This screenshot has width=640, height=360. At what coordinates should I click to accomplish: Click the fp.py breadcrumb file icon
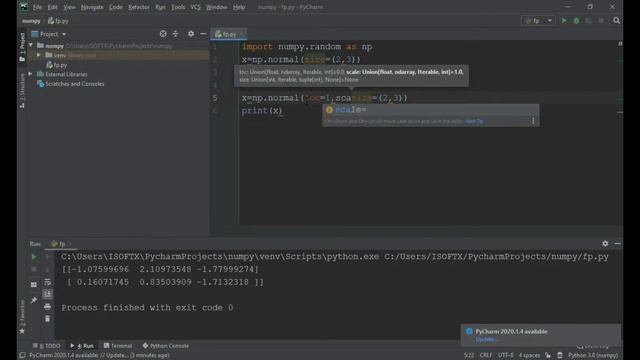coord(51,21)
